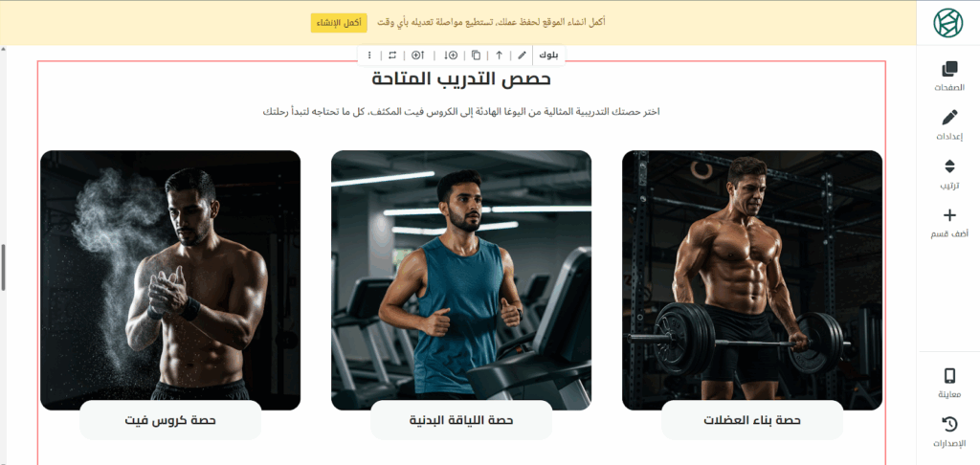Select the حصة اللياقة البدنية card label

pos(461,420)
